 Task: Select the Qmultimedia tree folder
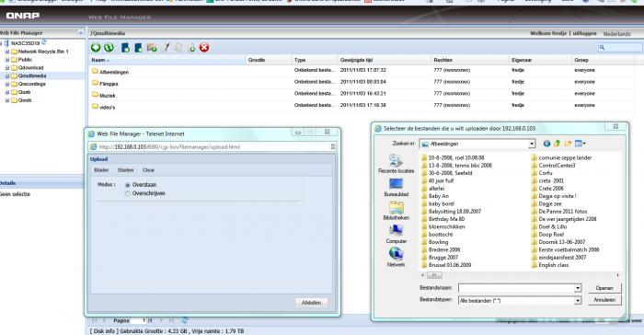(x=32, y=76)
